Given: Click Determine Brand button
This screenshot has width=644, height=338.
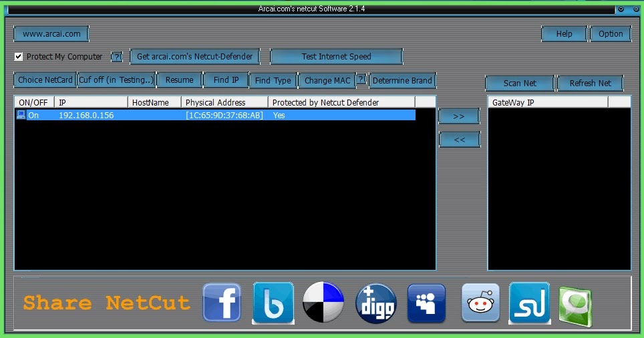Looking at the screenshot, I should click(x=402, y=80).
